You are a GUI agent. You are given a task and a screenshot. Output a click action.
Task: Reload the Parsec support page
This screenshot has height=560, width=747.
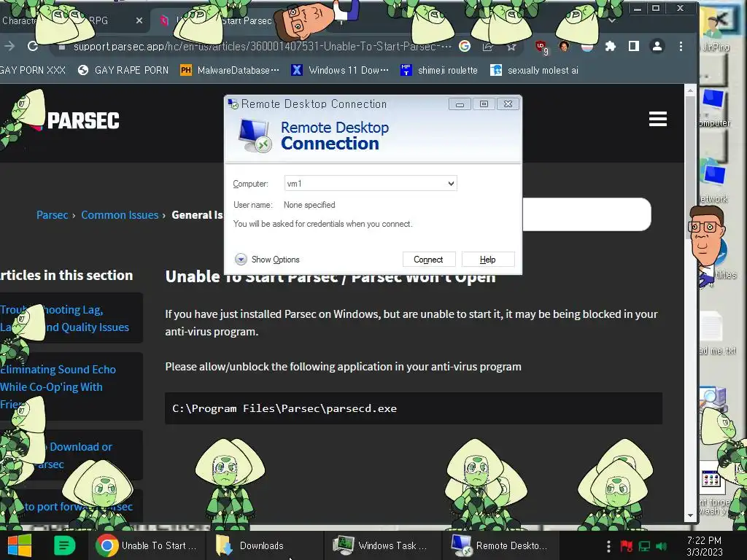(x=32, y=46)
